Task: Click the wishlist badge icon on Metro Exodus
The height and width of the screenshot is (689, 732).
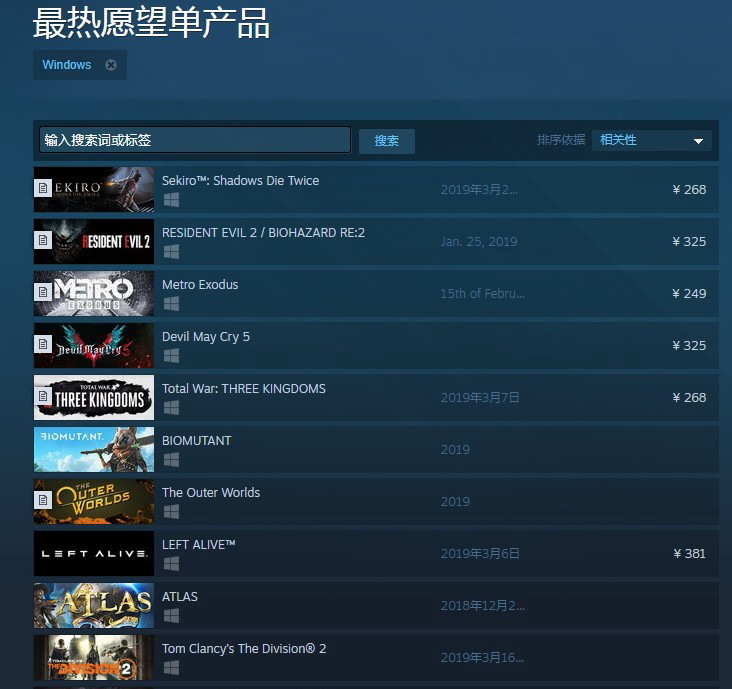Action: [43, 292]
